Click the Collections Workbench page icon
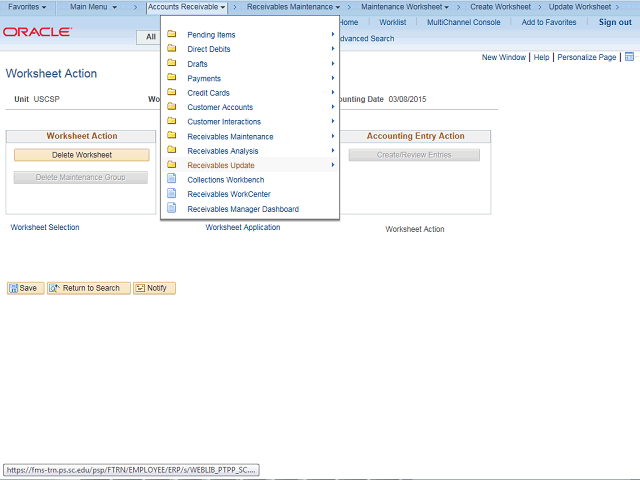Viewport: 640px width, 480px height. coord(172,178)
